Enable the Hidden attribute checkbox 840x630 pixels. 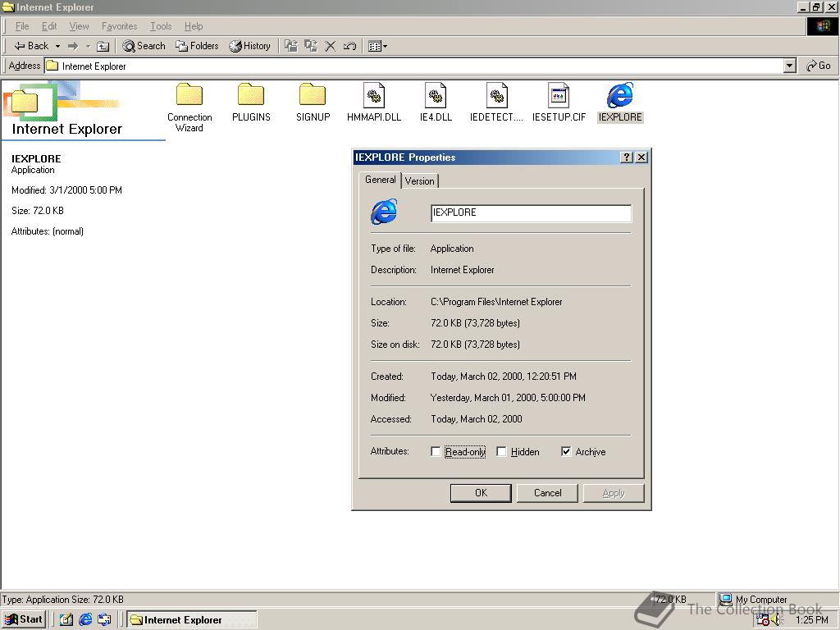coord(501,452)
